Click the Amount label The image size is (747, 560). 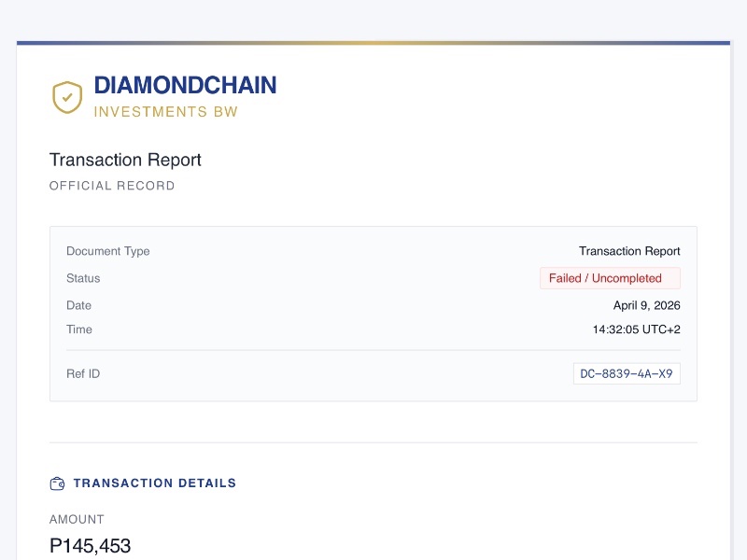(x=77, y=519)
